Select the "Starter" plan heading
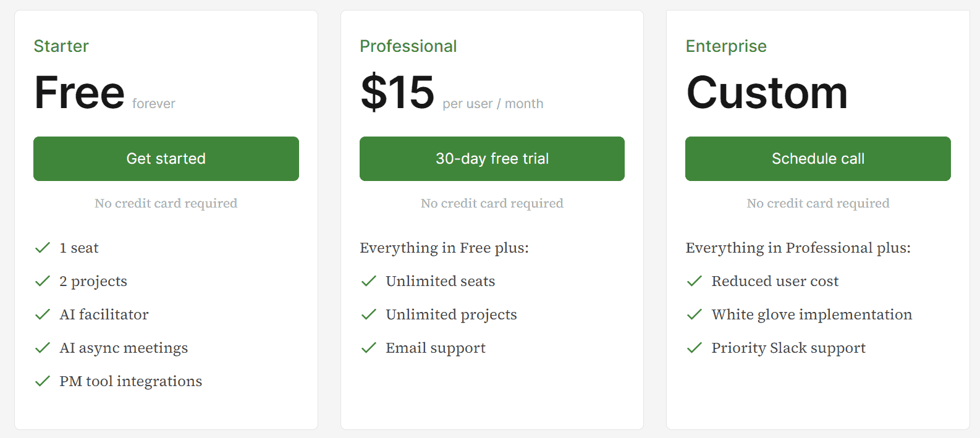 click(61, 46)
